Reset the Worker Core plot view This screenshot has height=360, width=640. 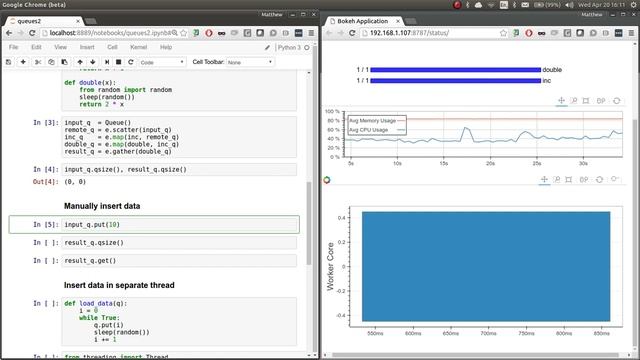click(599, 179)
